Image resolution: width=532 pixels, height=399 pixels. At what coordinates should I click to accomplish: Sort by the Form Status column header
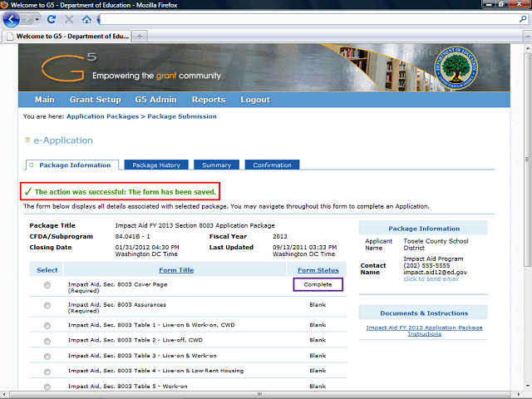pyautogui.click(x=318, y=270)
